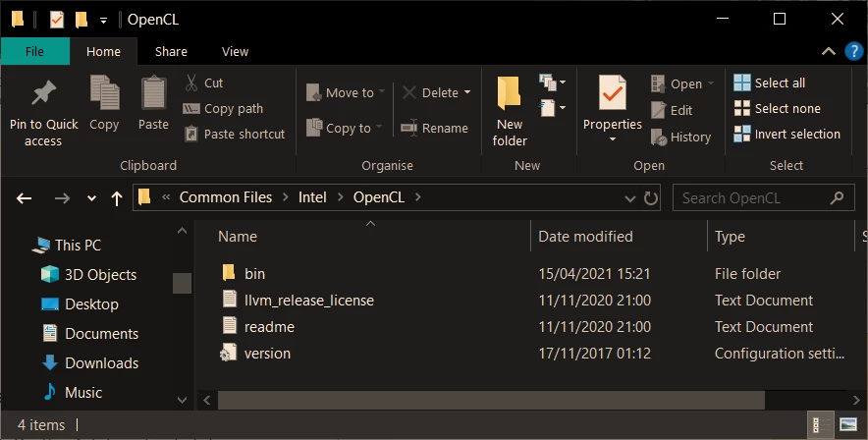Open Properties of selected item
The height and width of the screenshot is (440, 868).
click(613, 102)
